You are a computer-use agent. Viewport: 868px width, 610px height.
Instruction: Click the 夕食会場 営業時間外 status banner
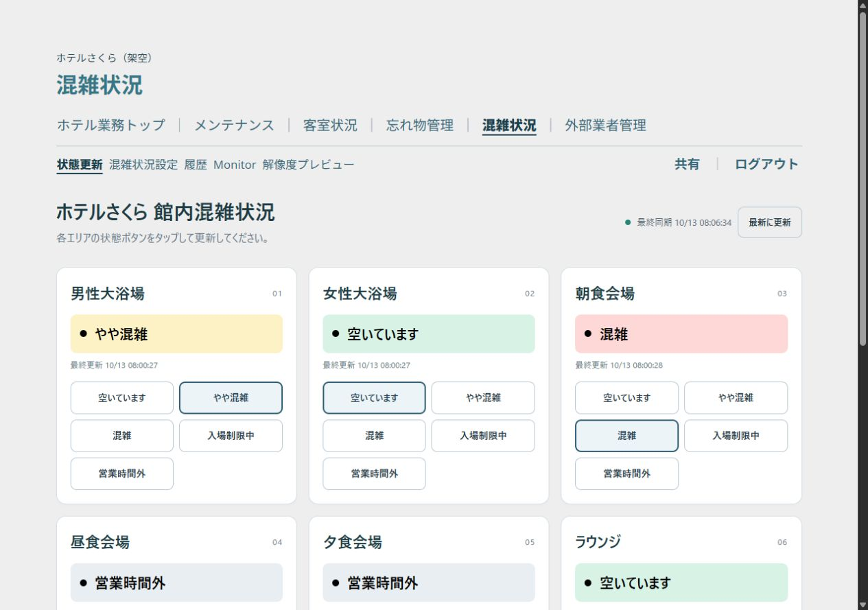429,583
